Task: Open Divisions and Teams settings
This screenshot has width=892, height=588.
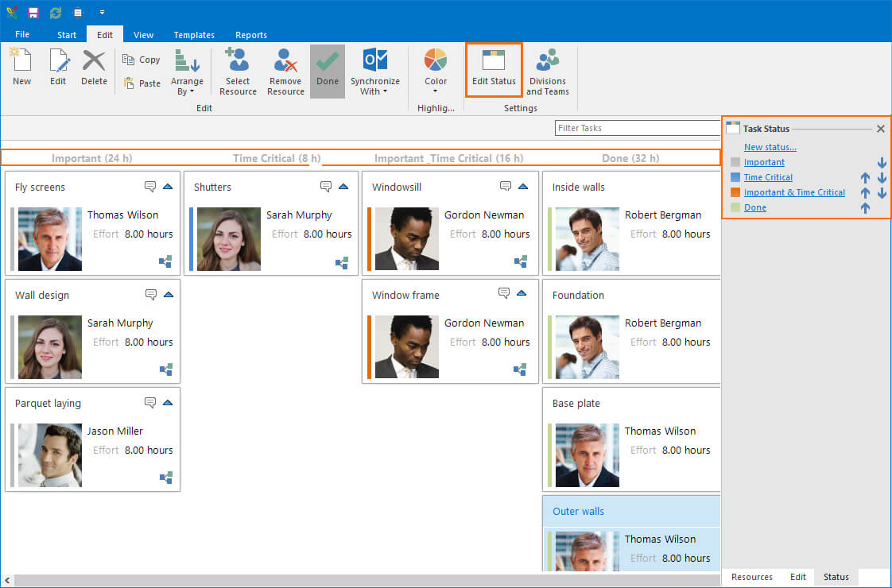Action: [547, 72]
